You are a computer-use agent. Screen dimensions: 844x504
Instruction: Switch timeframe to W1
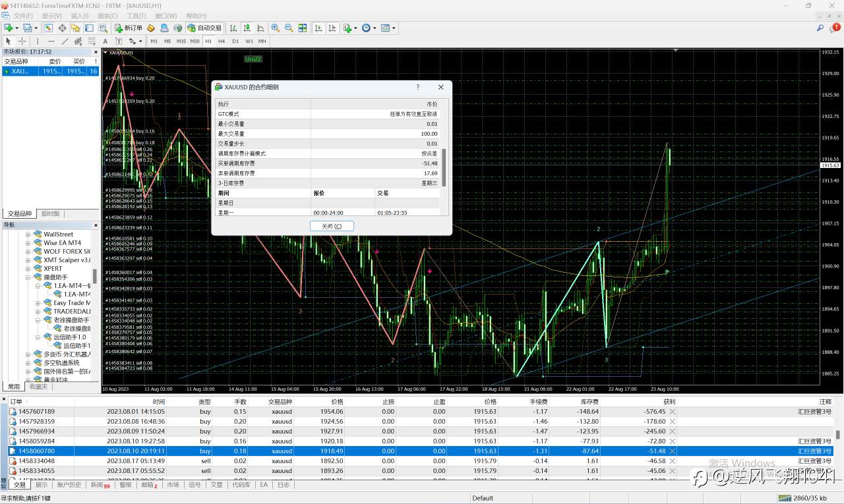(x=249, y=41)
